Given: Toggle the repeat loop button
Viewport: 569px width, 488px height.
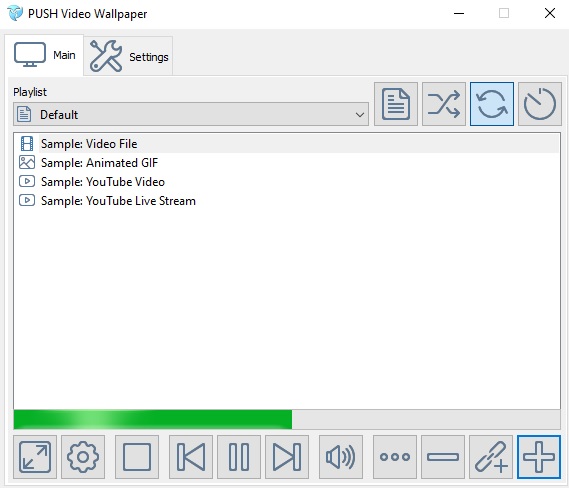Looking at the screenshot, I should [492, 104].
